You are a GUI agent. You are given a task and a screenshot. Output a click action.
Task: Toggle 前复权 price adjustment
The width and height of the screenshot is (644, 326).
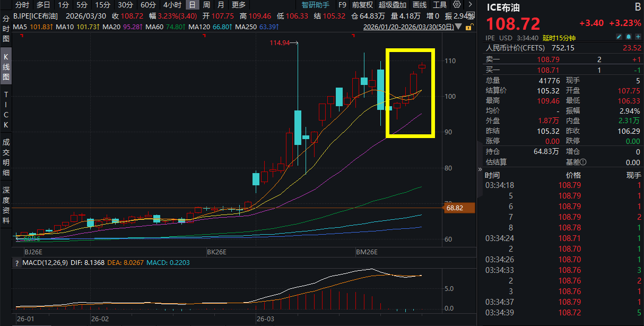pyautogui.click(x=361, y=5)
